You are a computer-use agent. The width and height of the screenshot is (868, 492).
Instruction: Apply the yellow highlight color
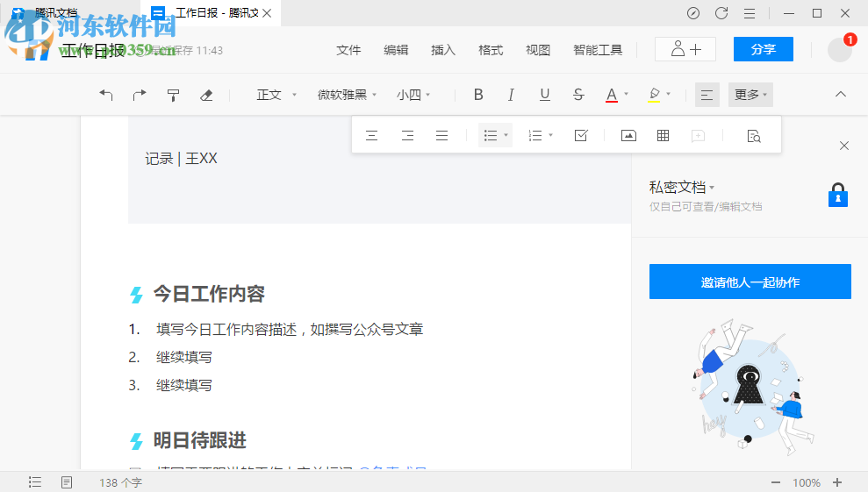[x=655, y=96]
